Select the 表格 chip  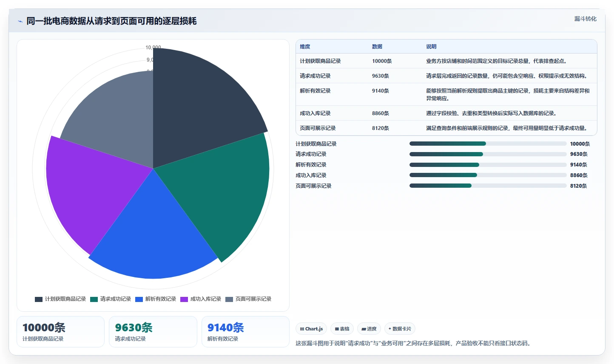point(342,329)
